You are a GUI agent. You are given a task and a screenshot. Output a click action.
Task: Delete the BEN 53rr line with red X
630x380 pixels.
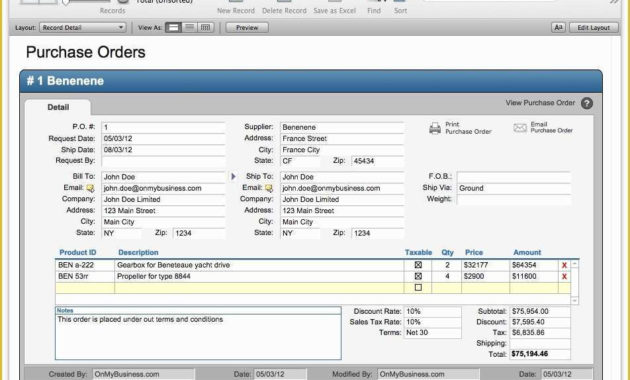pyautogui.click(x=564, y=276)
